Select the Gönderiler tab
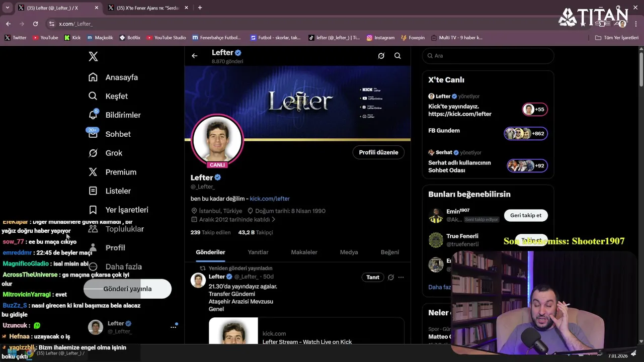This screenshot has width=644, height=362. pos(210,252)
